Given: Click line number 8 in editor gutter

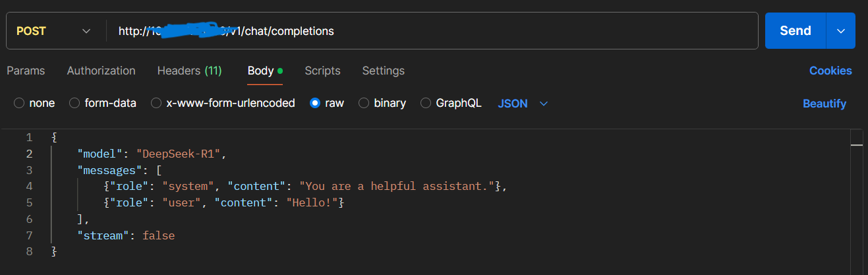Looking at the screenshot, I should [28, 251].
